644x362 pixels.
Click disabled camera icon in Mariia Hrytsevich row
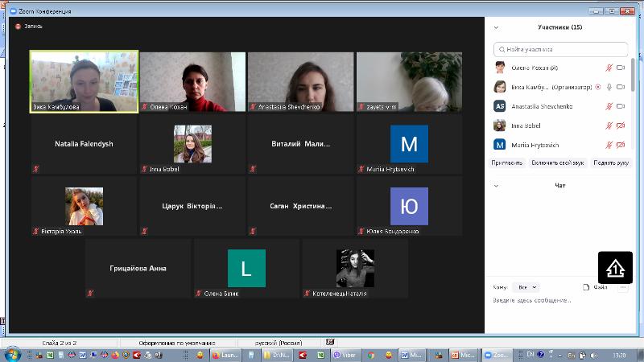621,145
